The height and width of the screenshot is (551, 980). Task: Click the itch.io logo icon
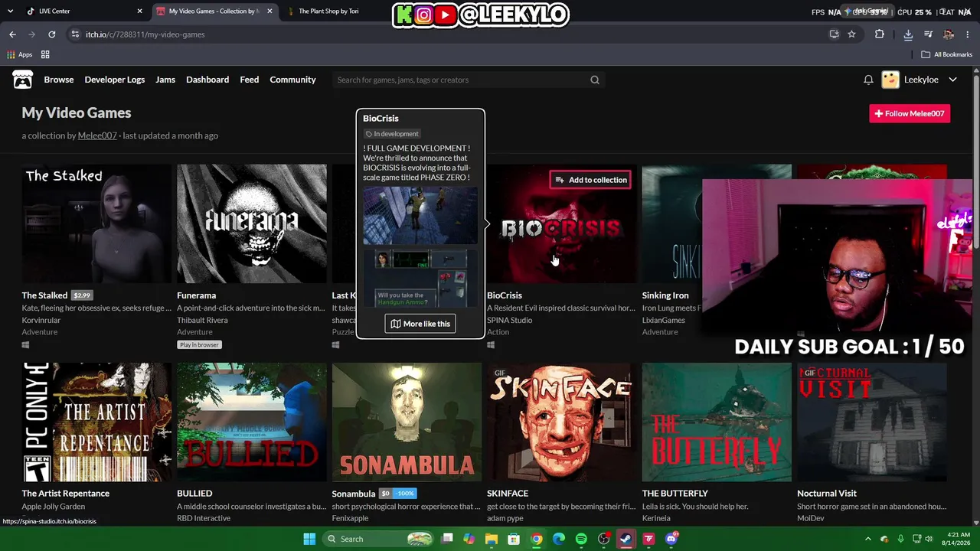coord(23,80)
